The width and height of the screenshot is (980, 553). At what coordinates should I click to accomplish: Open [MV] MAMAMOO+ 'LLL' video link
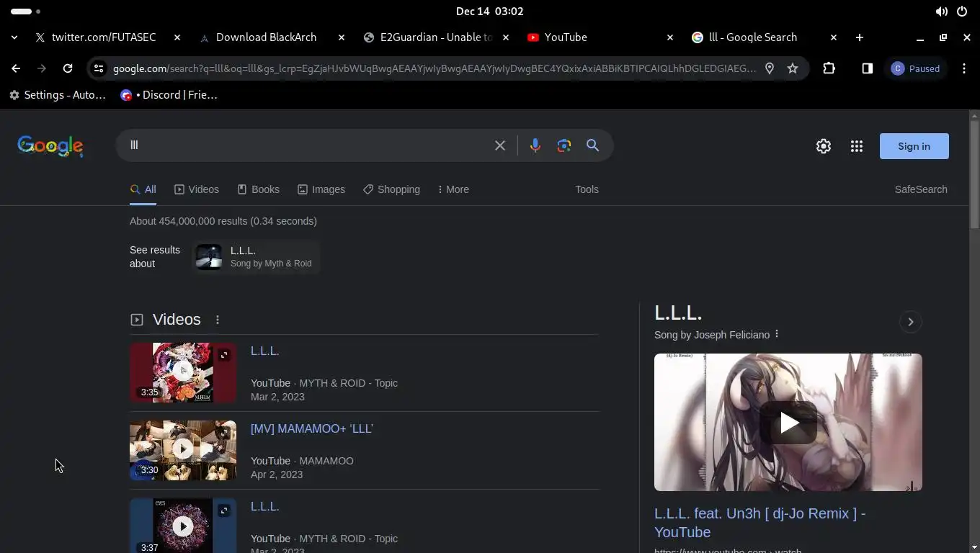(311, 429)
